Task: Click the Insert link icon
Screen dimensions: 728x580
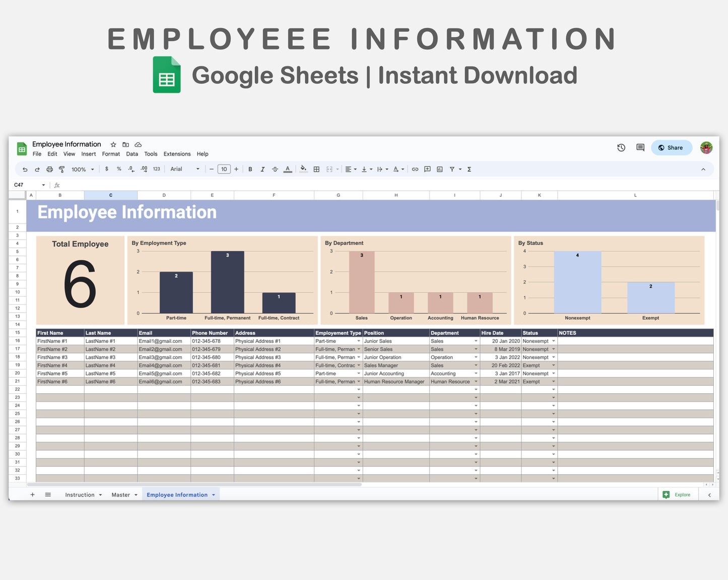Action: pos(415,169)
